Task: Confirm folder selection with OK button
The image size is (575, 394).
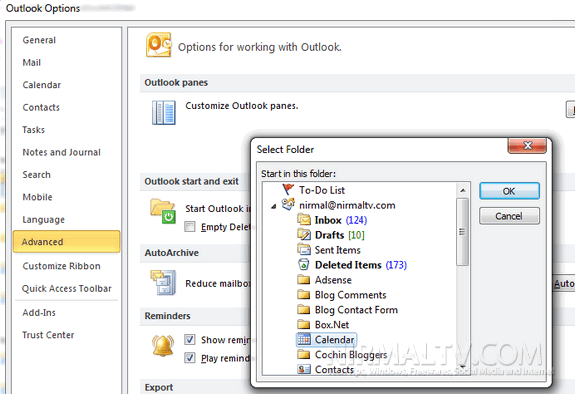Action: 509,191
